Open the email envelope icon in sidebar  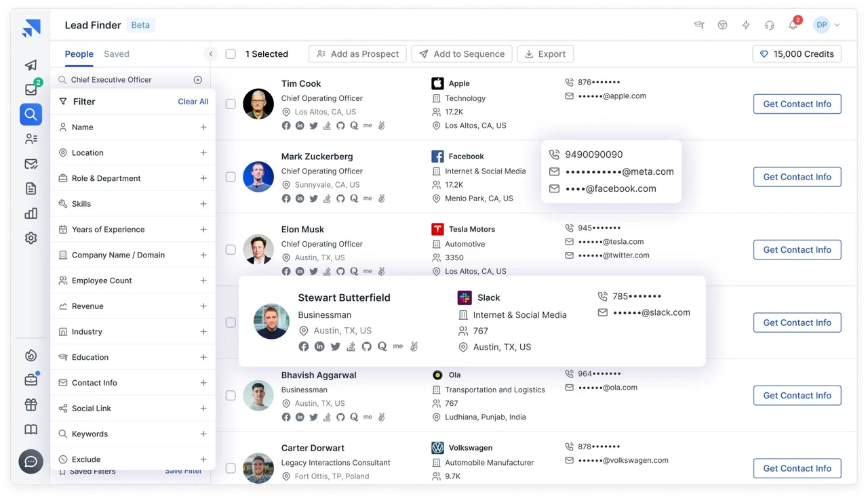pyautogui.click(x=31, y=164)
